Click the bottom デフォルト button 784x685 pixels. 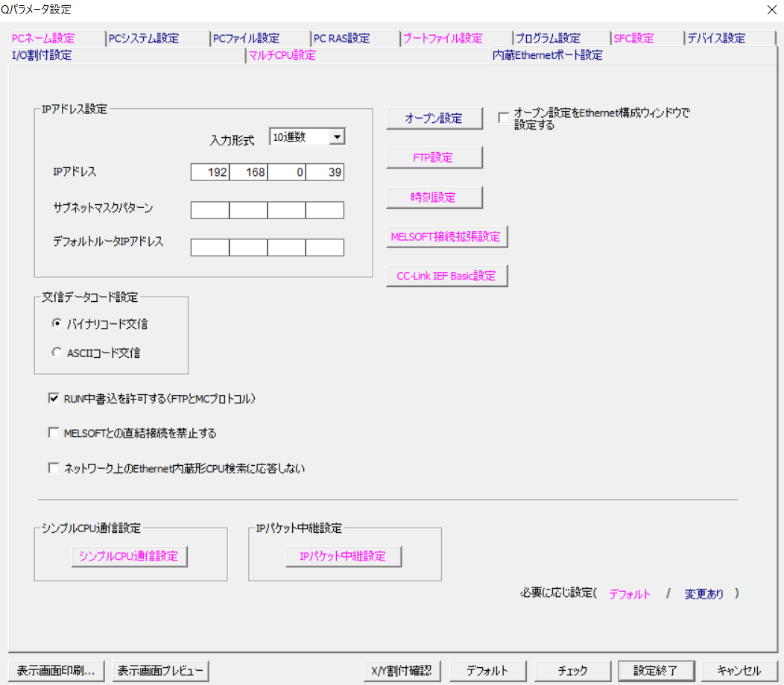click(x=487, y=671)
